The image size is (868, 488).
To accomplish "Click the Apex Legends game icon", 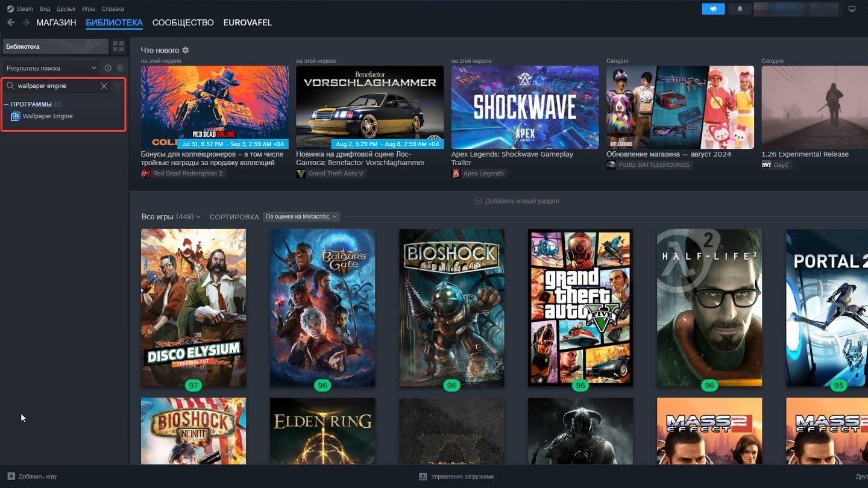I will click(456, 174).
